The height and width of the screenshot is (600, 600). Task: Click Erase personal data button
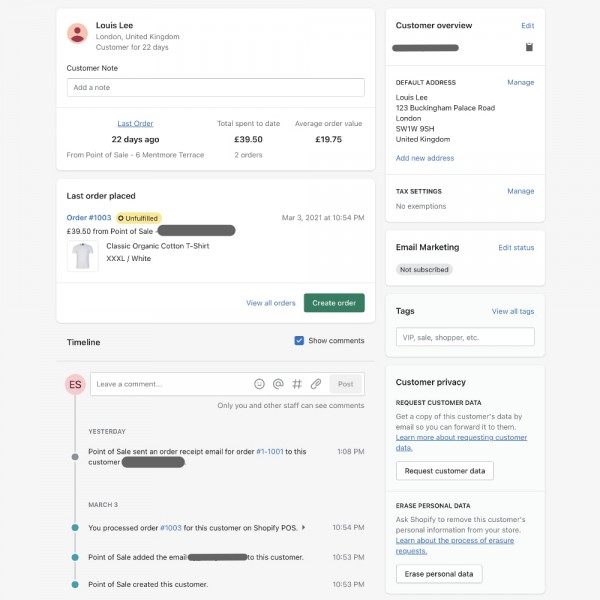(x=439, y=574)
